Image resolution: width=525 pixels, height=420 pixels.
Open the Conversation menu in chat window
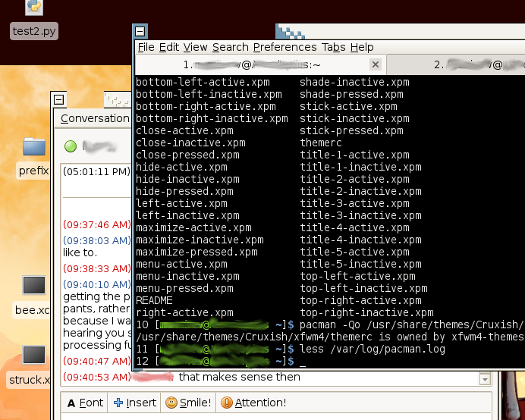[x=95, y=118]
